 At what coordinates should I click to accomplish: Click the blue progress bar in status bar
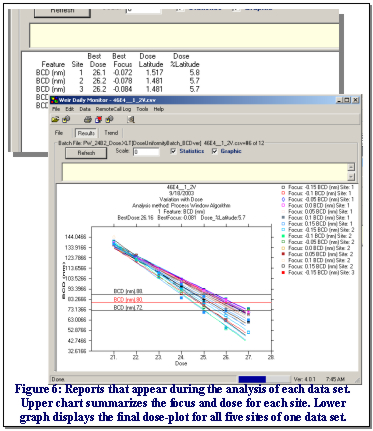click(x=252, y=379)
